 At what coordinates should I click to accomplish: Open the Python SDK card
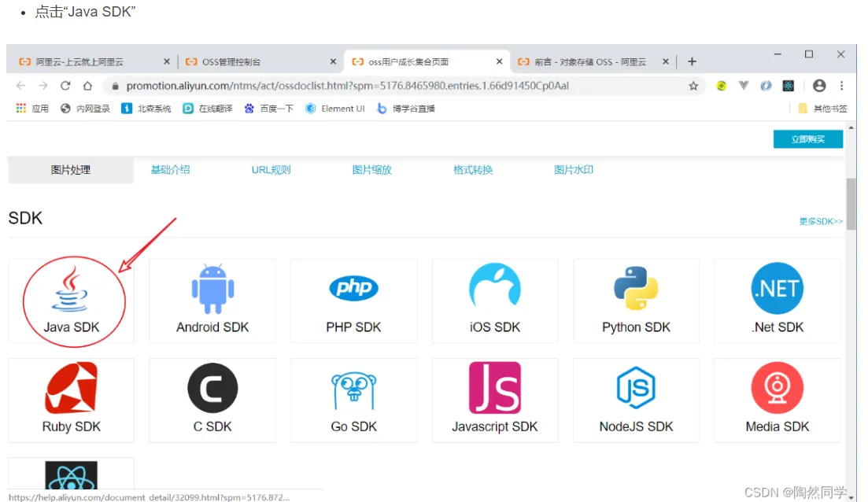point(636,301)
